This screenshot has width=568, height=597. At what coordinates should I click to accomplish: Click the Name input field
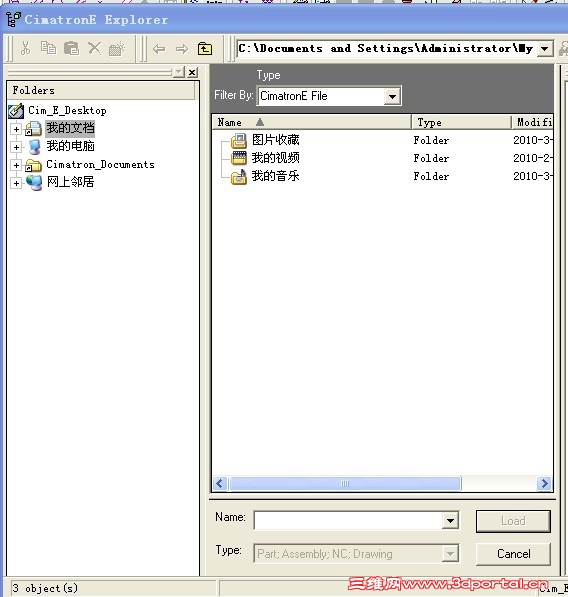(348, 520)
